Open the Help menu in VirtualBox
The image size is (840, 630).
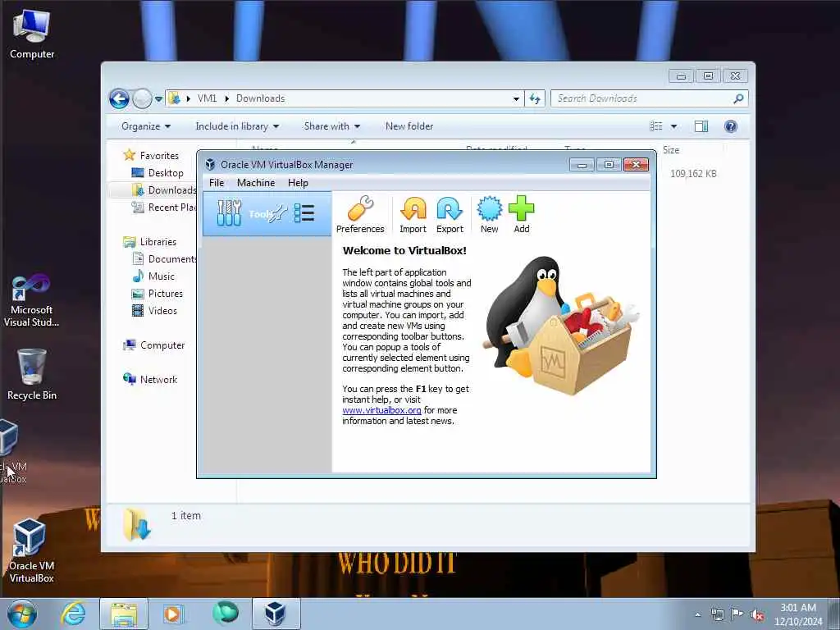298,183
